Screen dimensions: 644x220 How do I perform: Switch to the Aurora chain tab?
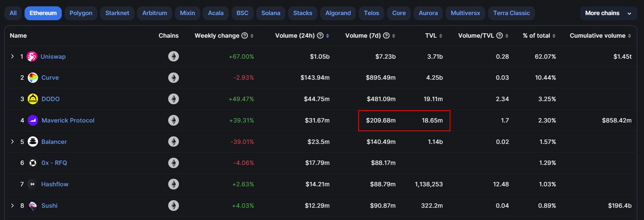click(x=428, y=13)
